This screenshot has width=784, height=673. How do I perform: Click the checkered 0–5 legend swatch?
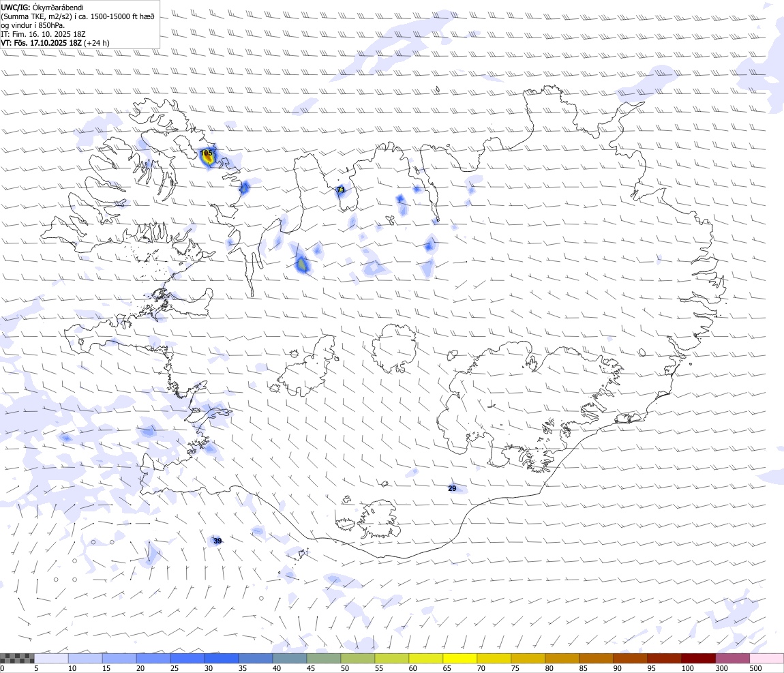(x=17, y=658)
